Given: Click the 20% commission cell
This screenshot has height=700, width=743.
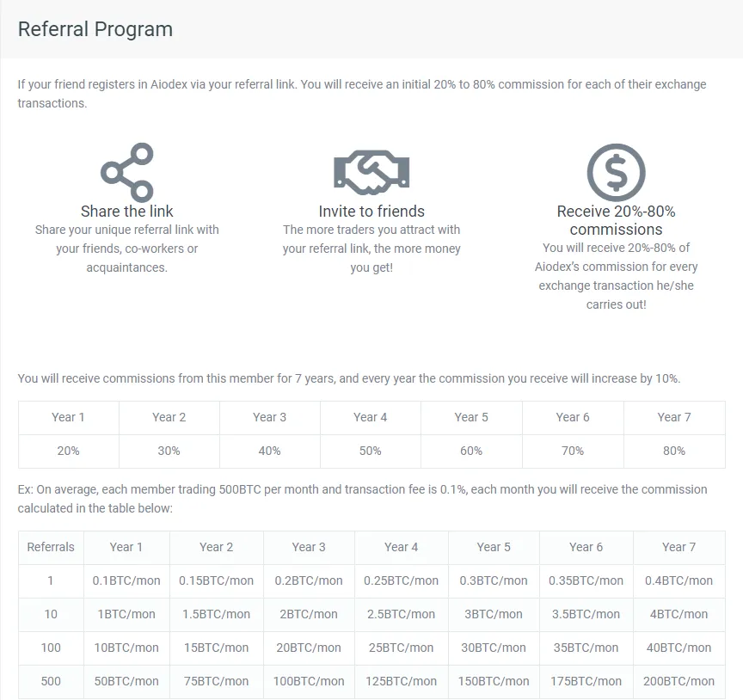Looking at the screenshot, I should click(x=68, y=451).
